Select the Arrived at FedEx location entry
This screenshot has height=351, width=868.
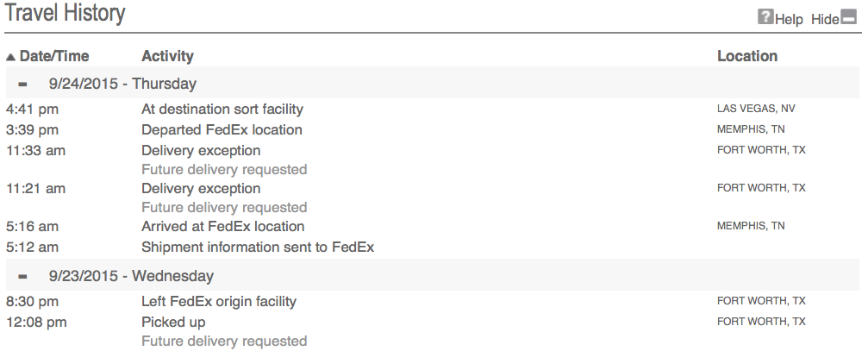click(x=223, y=227)
